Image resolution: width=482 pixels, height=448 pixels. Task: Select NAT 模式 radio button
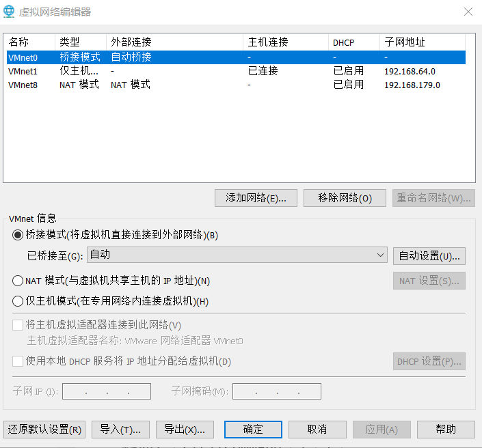pyautogui.click(x=18, y=281)
